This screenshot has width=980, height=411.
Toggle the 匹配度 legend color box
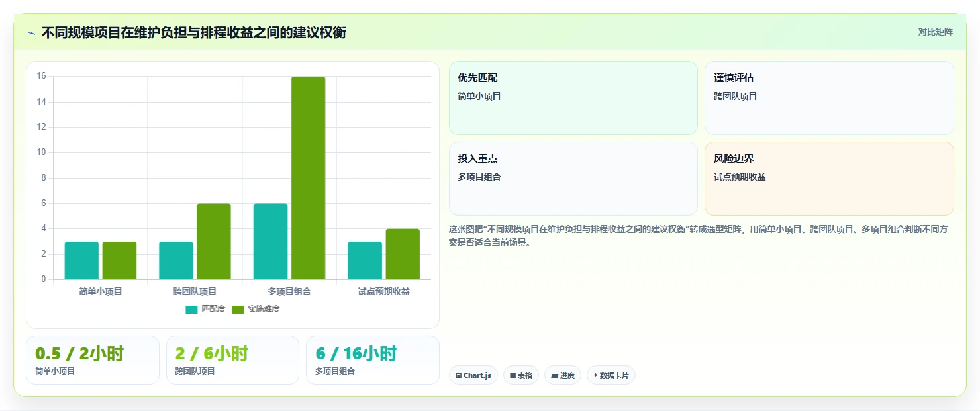click(x=191, y=309)
